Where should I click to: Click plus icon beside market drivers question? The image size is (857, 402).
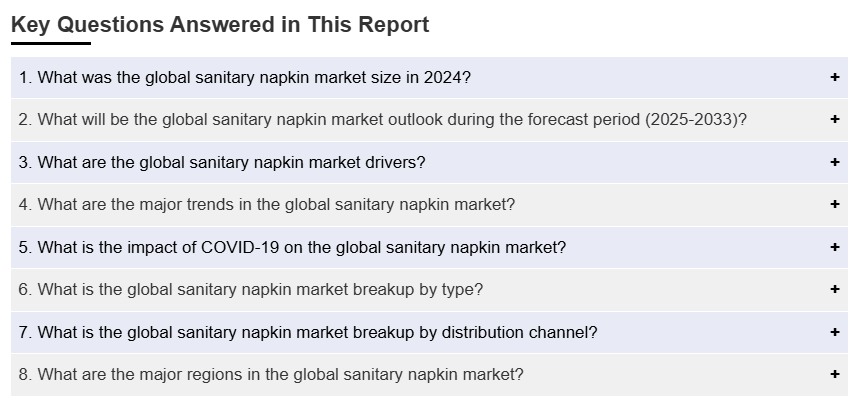[835, 162]
